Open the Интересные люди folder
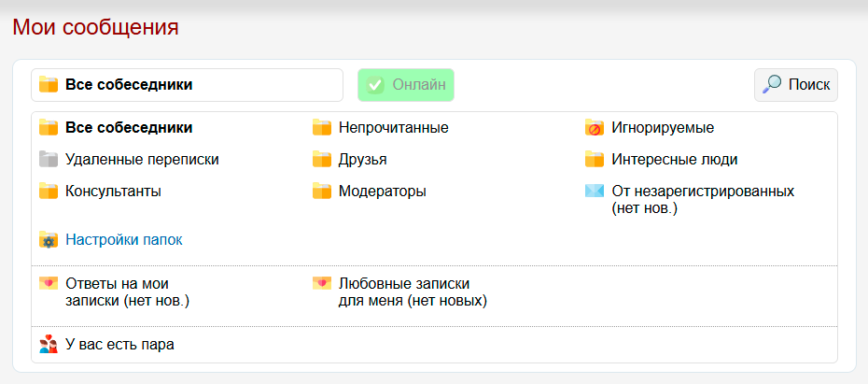 coord(674,160)
